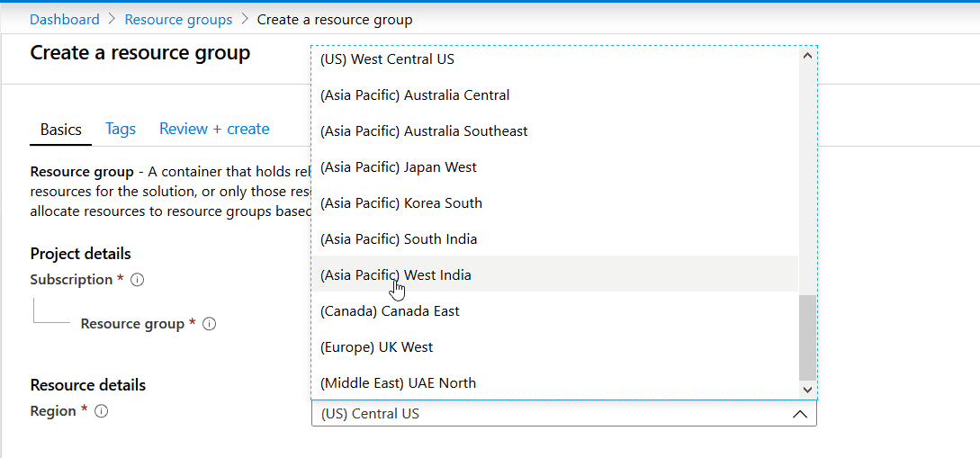Screen dimensions: 980x458
Task: Click the region list scrollbar down arrow
Action: coord(807,390)
